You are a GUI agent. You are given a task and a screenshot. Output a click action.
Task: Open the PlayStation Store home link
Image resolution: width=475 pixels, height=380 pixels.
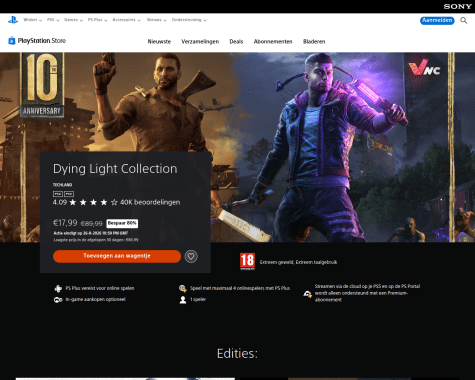click(37, 41)
